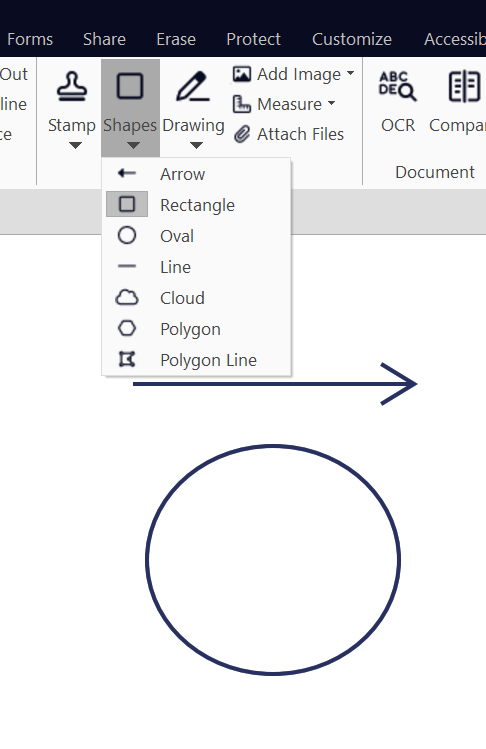Click the Shapes square icon
This screenshot has width=486, height=749.
tap(130, 86)
